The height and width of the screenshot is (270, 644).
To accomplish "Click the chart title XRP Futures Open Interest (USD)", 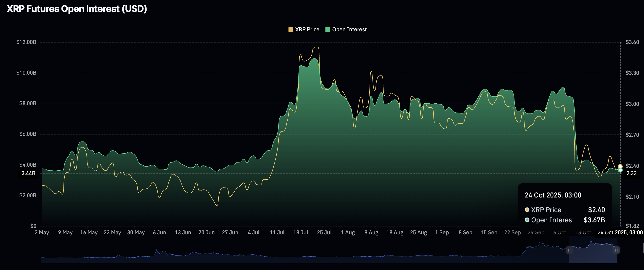I will [77, 9].
